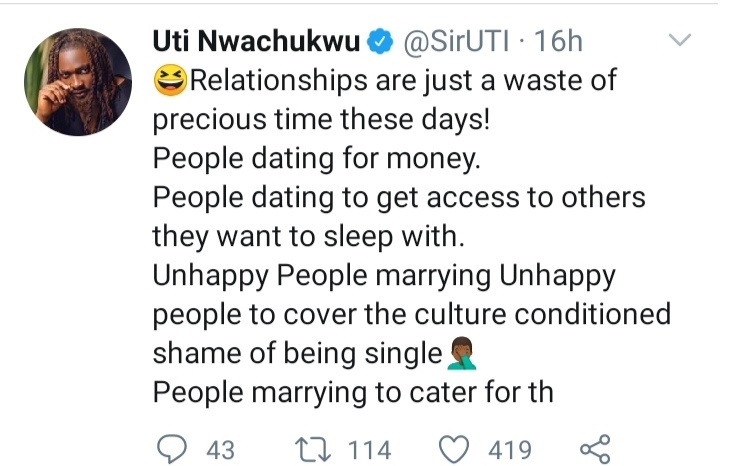Visit the @SirUTI handle link
The image size is (754, 466).
[456, 41]
